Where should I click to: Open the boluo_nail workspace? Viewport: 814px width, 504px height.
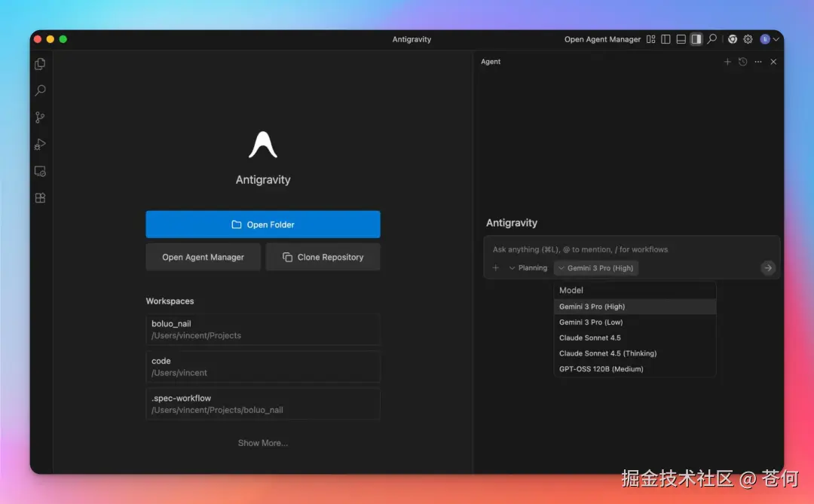click(x=263, y=329)
